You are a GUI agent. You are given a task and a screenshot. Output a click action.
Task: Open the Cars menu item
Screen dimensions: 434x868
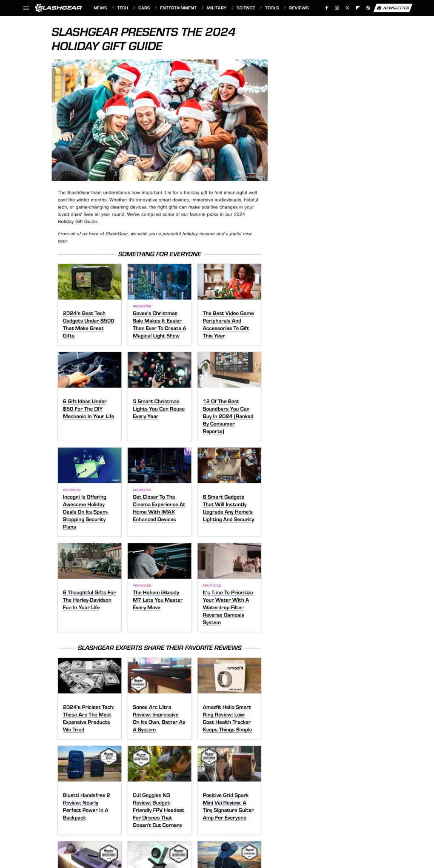click(x=144, y=8)
